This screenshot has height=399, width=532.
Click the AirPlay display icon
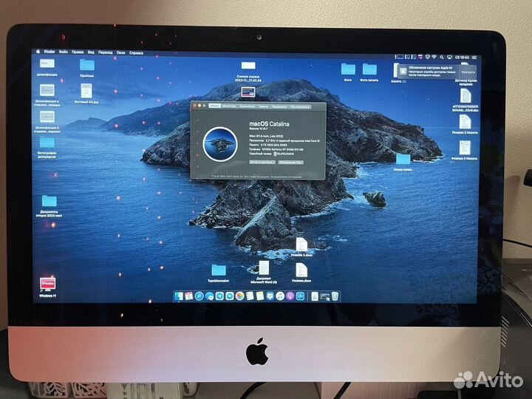(449, 57)
